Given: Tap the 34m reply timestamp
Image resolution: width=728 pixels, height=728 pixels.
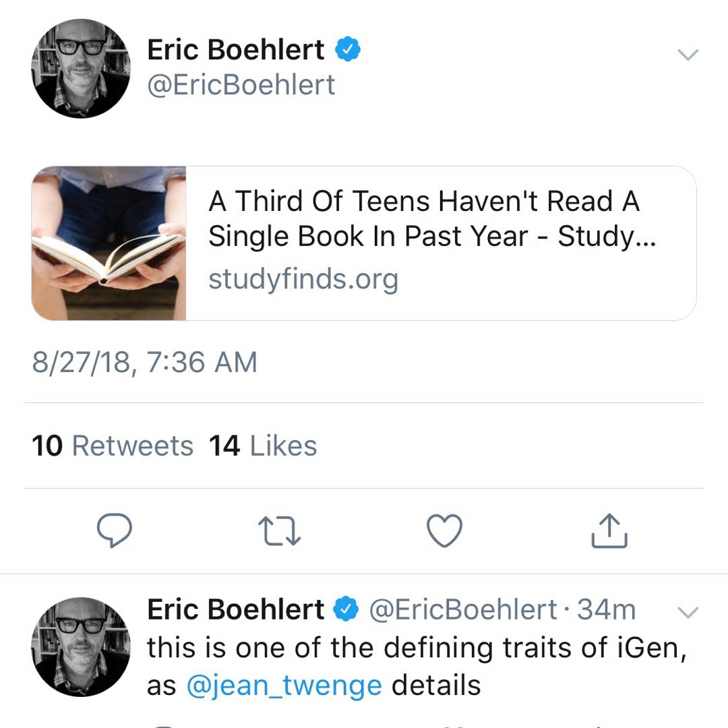Looking at the screenshot, I should pyautogui.click(x=607, y=610).
